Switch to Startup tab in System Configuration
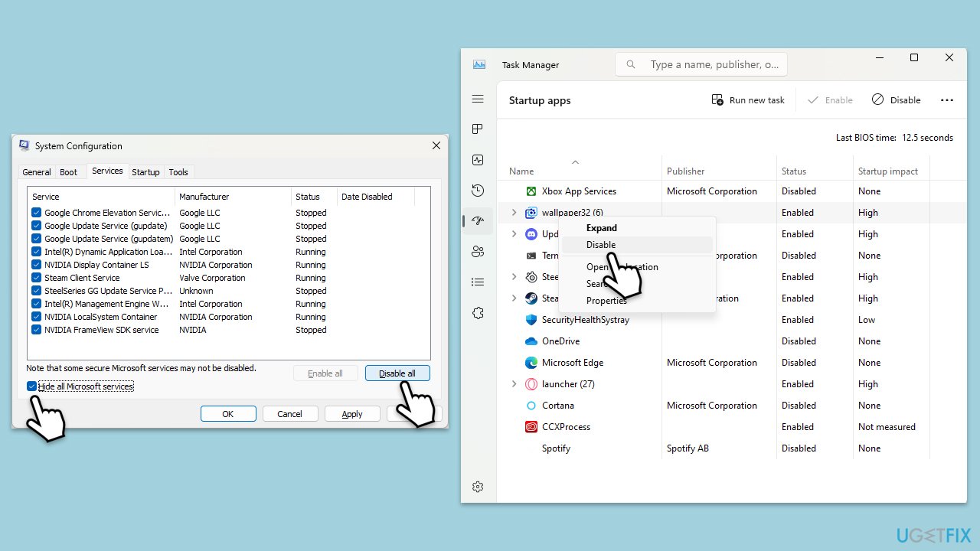Image resolution: width=980 pixels, height=551 pixels. (x=145, y=172)
